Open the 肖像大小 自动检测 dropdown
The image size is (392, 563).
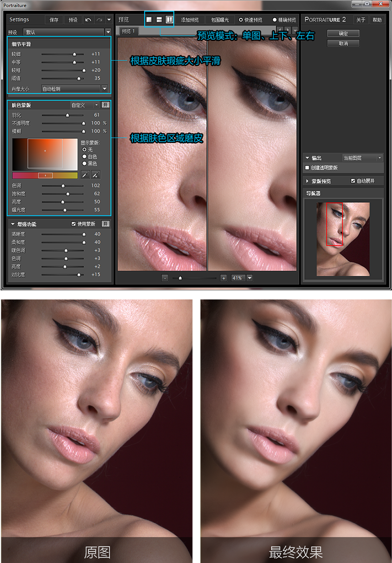(x=104, y=88)
